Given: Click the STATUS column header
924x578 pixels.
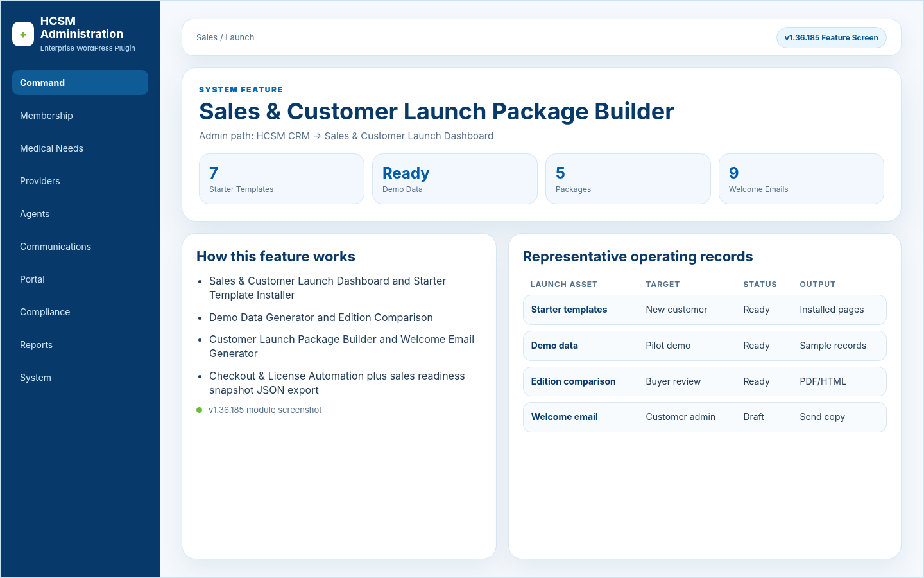Looking at the screenshot, I should [760, 284].
